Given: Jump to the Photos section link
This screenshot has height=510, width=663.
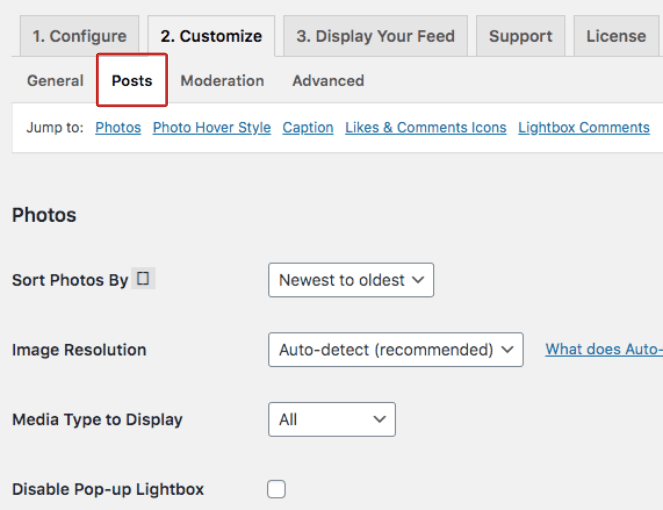Looking at the screenshot, I should point(118,128).
